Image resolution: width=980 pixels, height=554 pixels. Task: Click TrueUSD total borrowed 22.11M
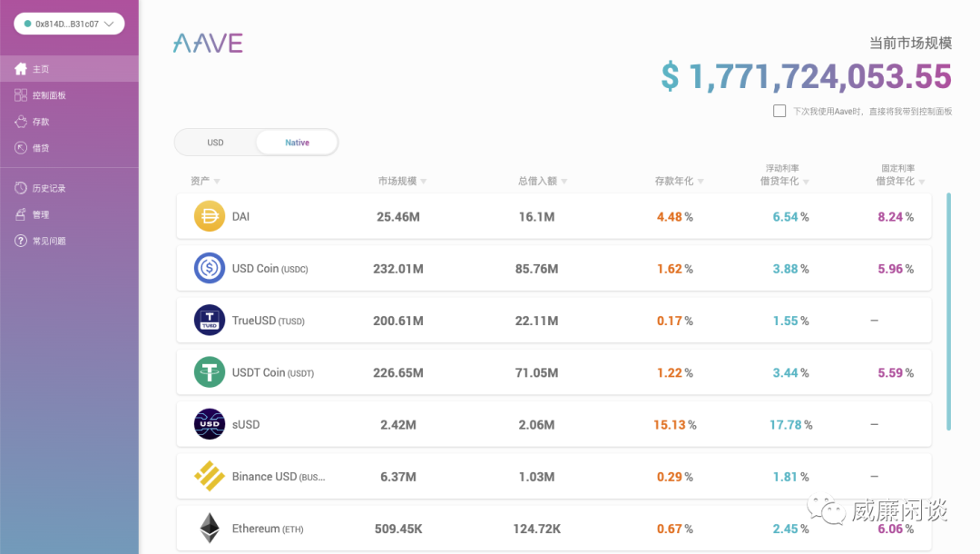pos(536,321)
